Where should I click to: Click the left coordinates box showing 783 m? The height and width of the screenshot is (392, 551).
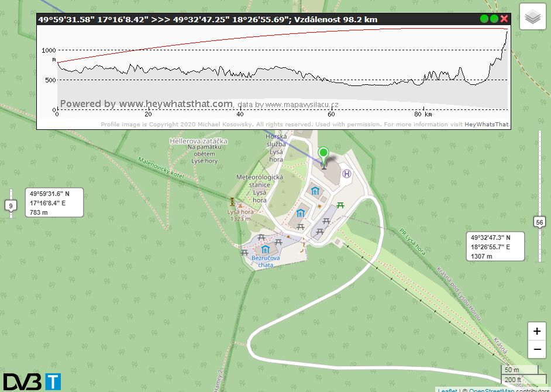56,202
